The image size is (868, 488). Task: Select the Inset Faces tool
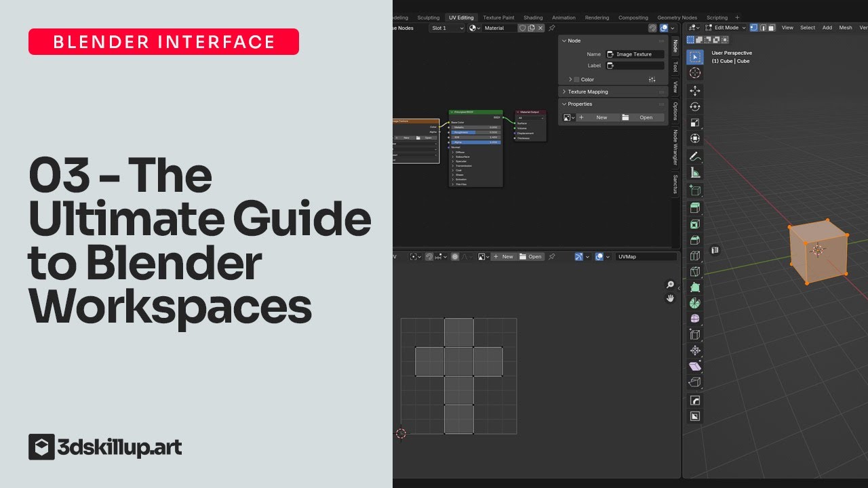tap(694, 224)
